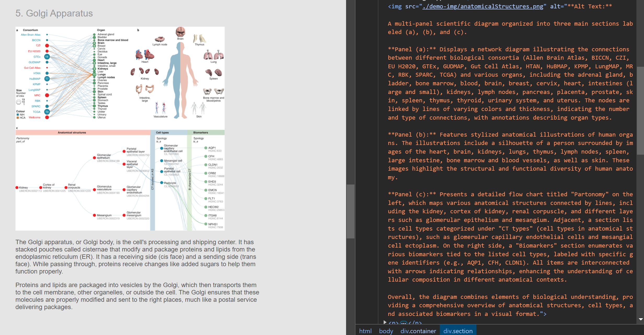
Task: Select body in the DOM breadcrumb
Action: pyautogui.click(x=386, y=331)
